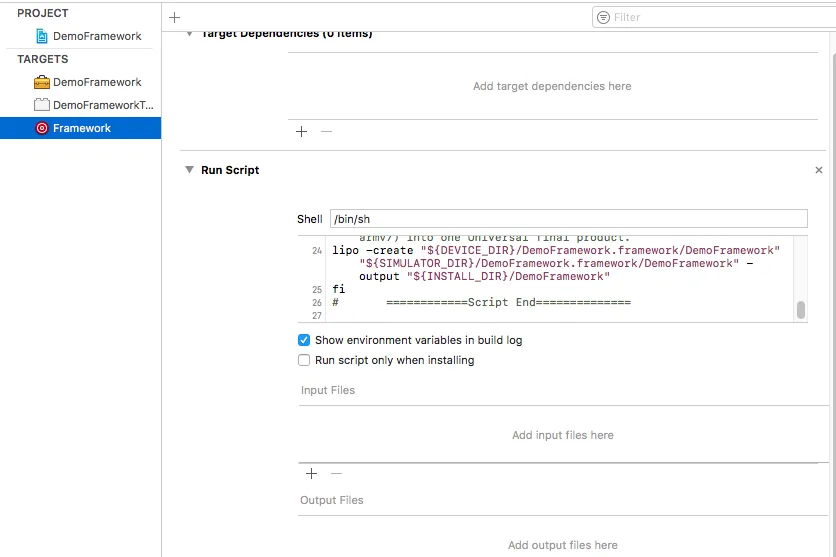Click the add build phase plus icon
The width and height of the screenshot is (836, 557).
point(175,17)
